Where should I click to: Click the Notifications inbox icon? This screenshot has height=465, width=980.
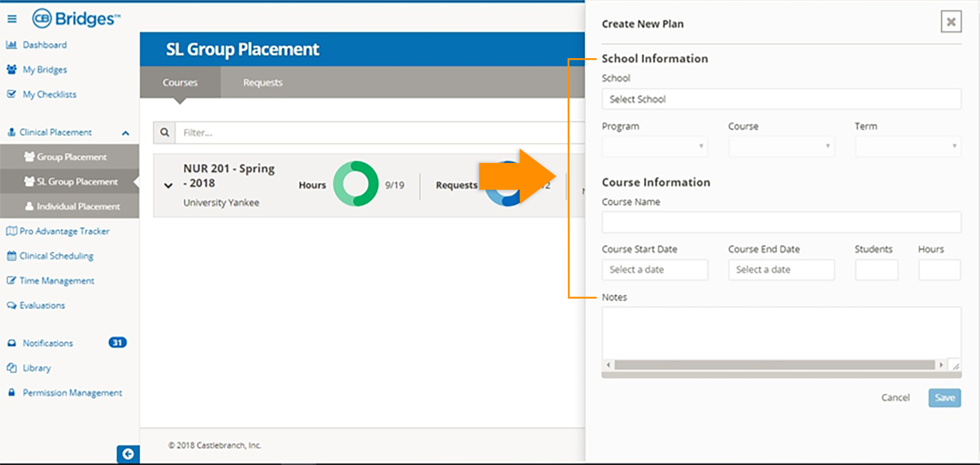11,343
